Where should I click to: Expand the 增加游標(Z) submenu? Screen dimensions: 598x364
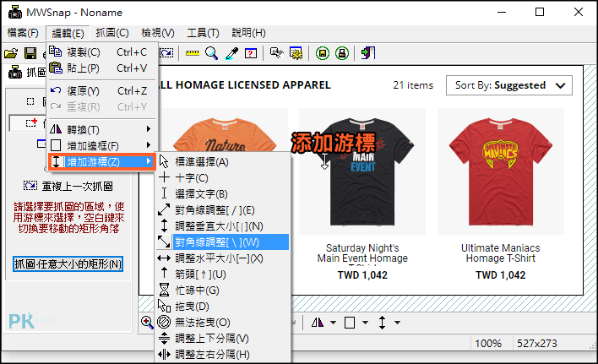101,161
